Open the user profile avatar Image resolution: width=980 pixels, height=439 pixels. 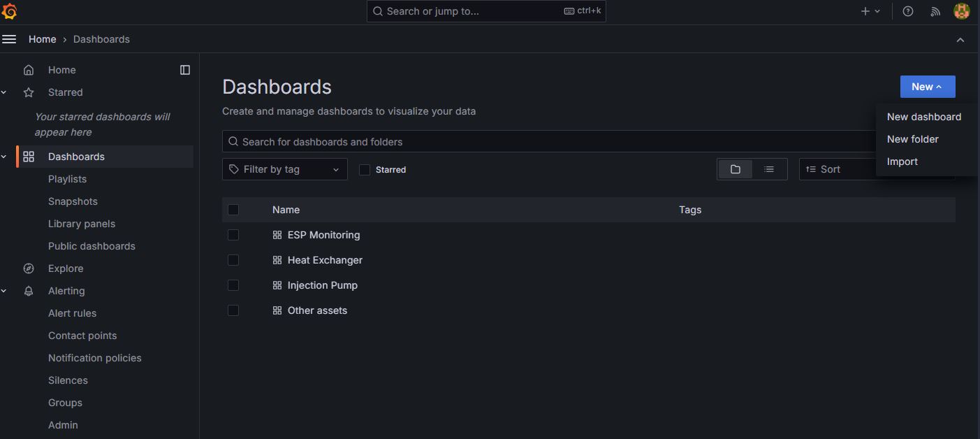961,11
